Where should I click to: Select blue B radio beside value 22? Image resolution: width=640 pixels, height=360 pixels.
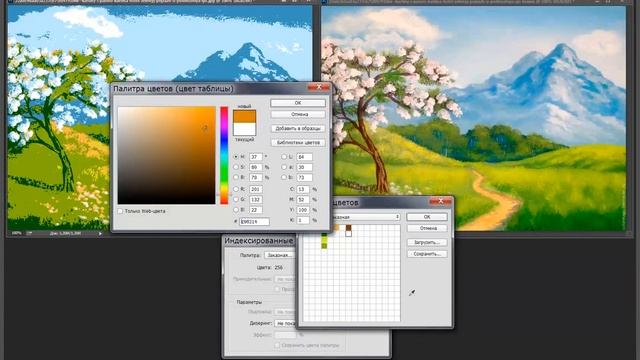coord(236,209)
